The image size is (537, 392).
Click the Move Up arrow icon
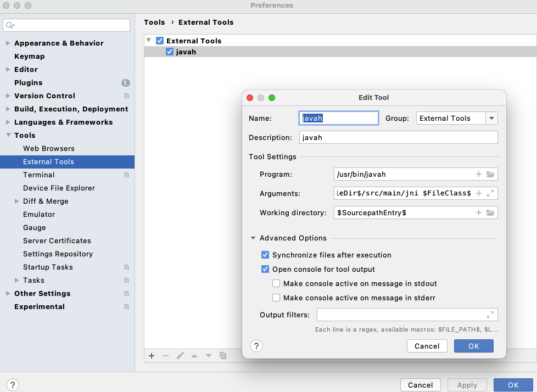click(x=194, y=356)
